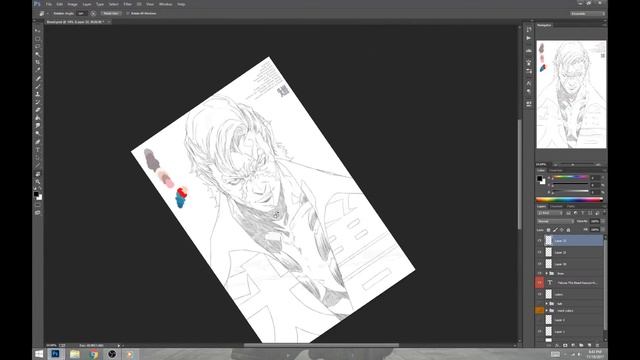The image size is (640, 360).
Task: Select the Path Selection tool
Action: [38, 158]
